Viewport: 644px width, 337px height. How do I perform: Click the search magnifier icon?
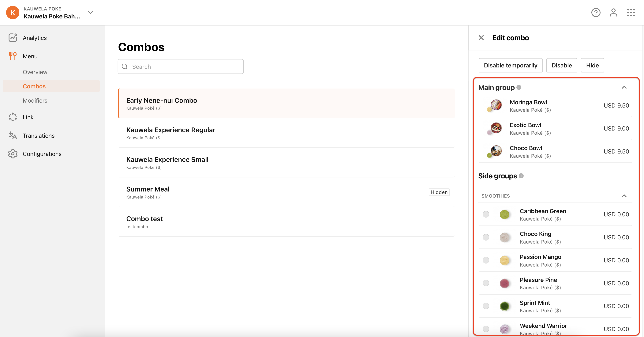[125, 66]
